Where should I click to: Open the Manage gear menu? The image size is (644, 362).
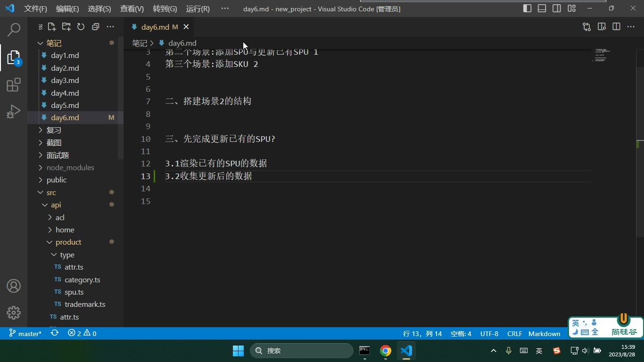(x=14, y=313)
